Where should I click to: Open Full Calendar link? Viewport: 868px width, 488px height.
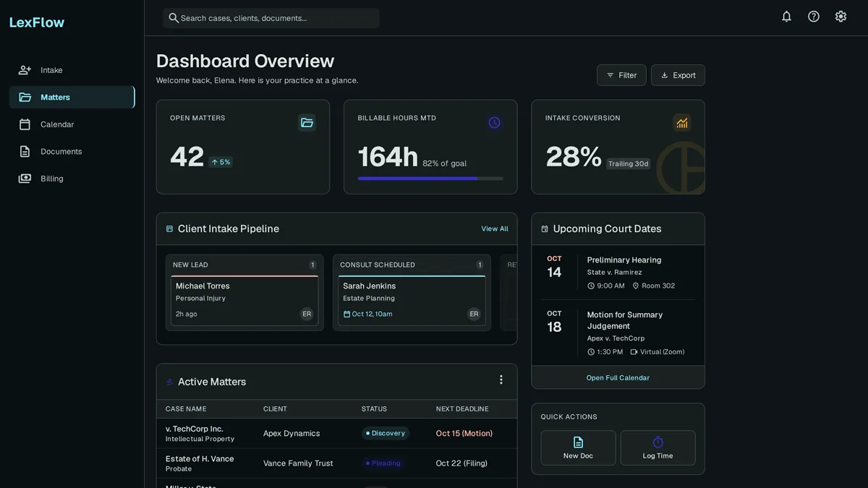(618, 377)
